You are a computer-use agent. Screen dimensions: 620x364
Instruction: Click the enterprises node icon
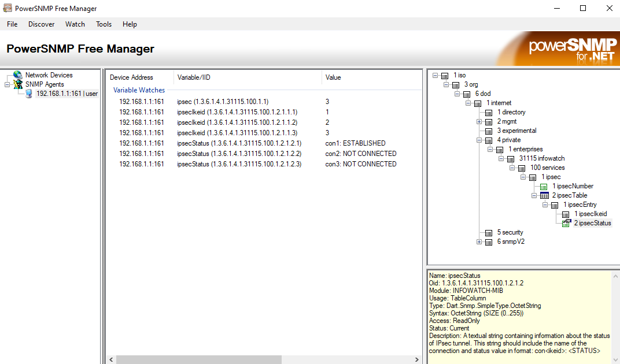[500, 150]
